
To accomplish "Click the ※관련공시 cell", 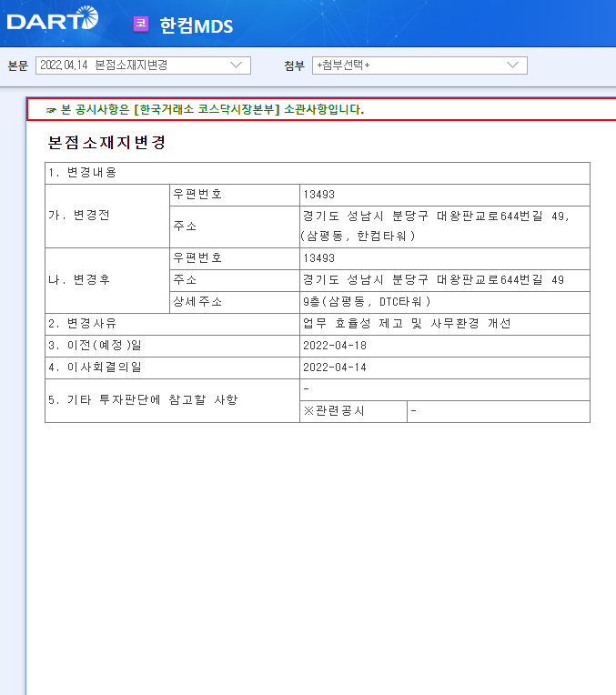I will pos(353,412).
